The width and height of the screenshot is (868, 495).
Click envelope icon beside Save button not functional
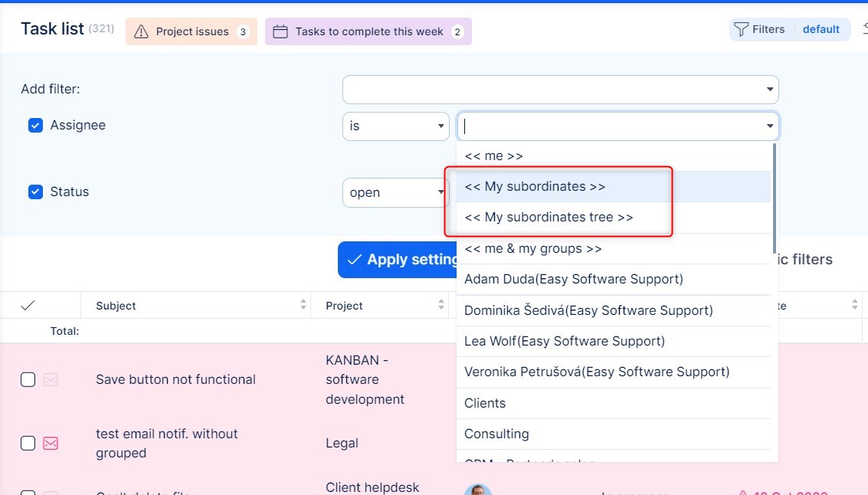tap(51, 379)
